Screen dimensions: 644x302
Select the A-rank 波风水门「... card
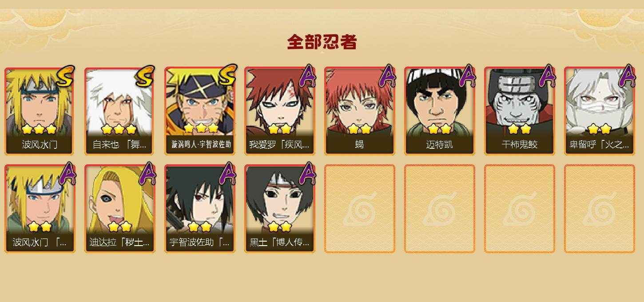pyautogui.click(x=40, y=209)
